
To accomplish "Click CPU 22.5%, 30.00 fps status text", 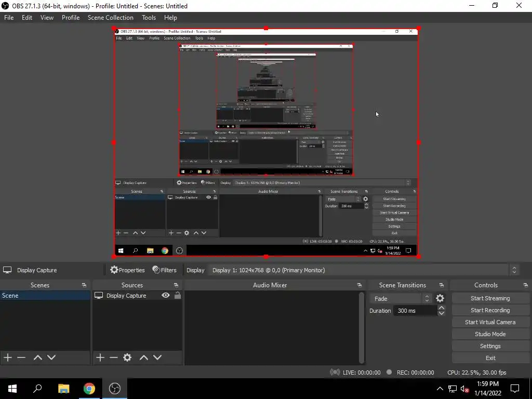I will (x=477, y=373).
